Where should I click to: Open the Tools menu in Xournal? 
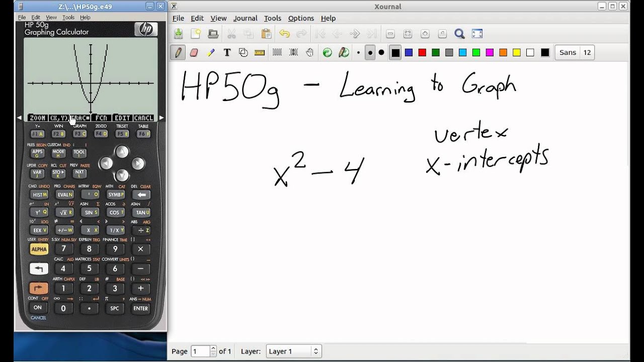pyautogui.click(x=273, y=18)
